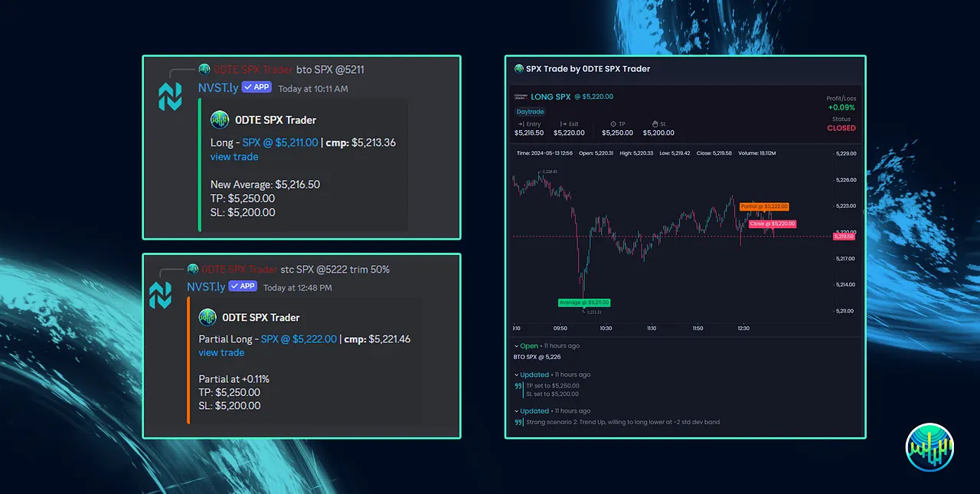
Task: Click the 'cmp: $5,213.36' text
Action: 361,142
